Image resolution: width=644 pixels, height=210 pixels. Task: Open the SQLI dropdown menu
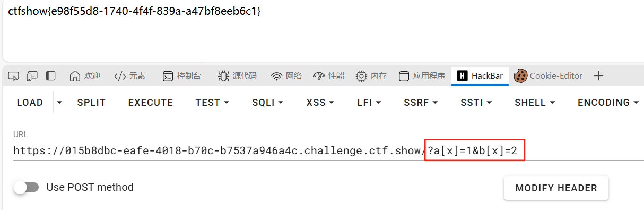click(267, 102)
